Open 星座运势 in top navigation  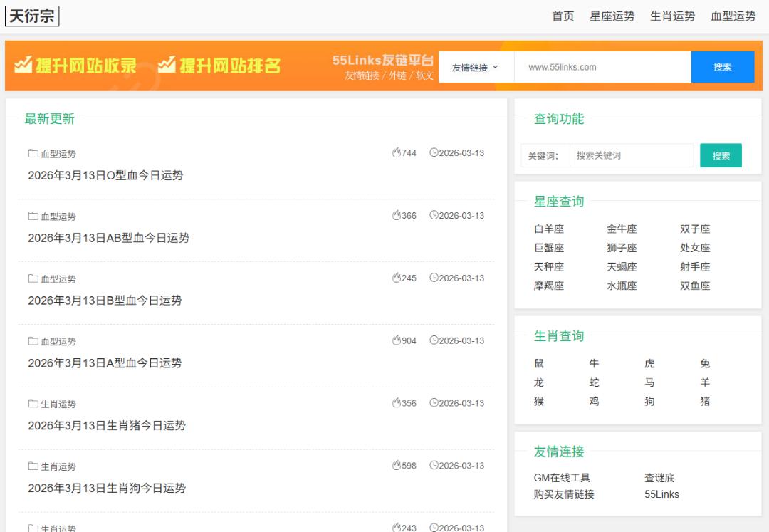(612, 16)
